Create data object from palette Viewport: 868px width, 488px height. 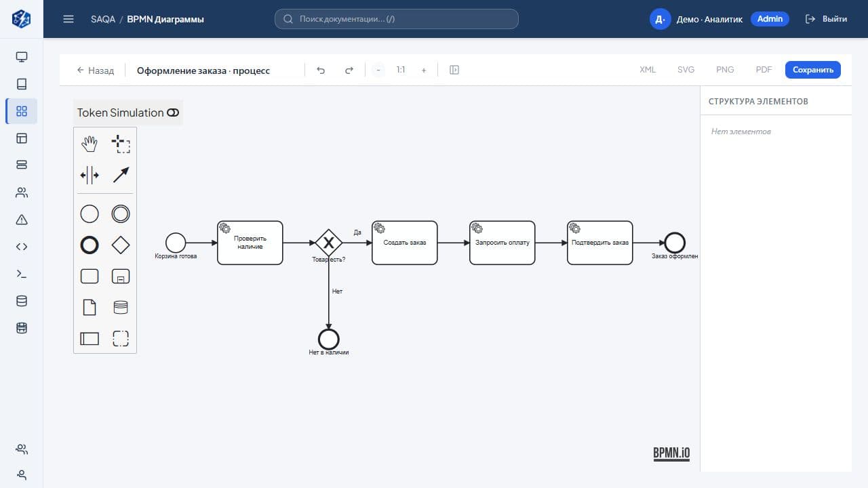tap(90, 308)
